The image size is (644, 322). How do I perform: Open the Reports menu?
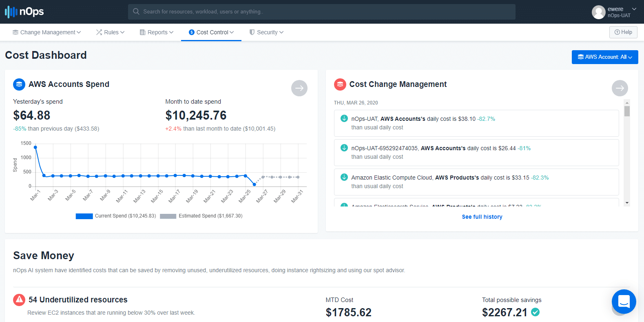157,32
